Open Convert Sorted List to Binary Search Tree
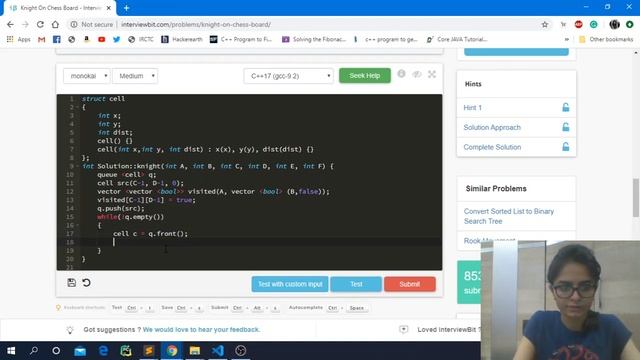The width and height of the screenshot is (640, 360). [509, 216]
